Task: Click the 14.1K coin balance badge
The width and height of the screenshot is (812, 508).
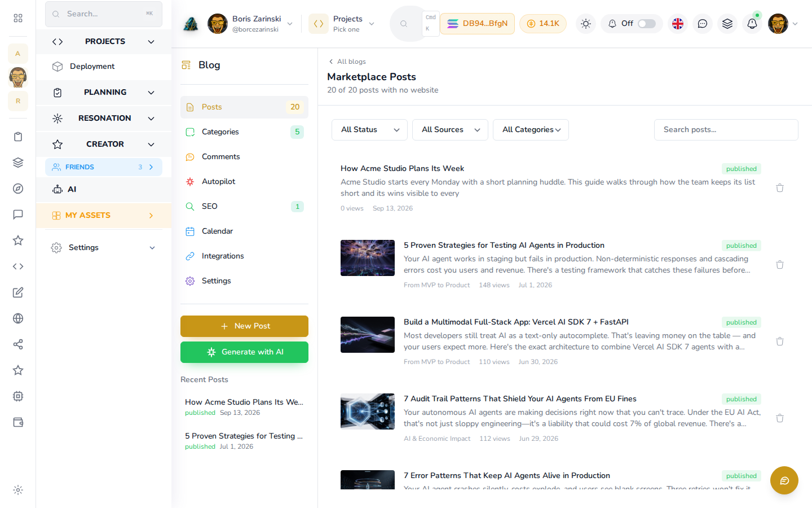Action: click(543, 24)
